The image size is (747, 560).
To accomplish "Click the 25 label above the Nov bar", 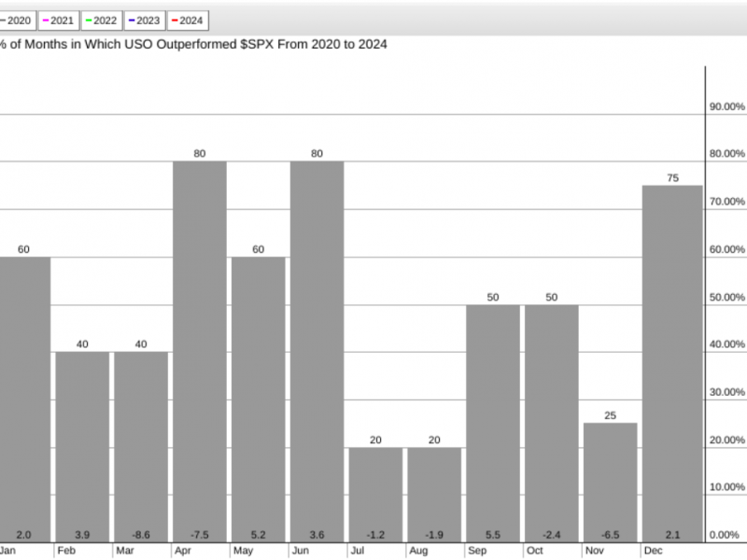I will pos(611,415).
